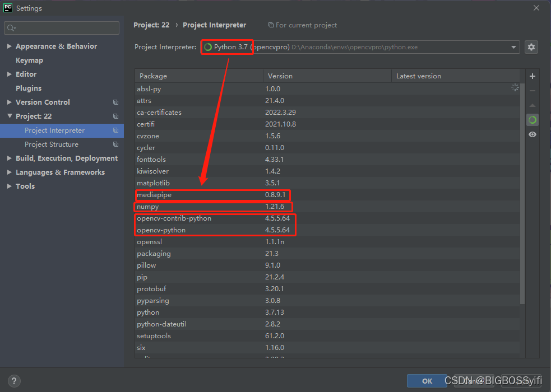551x392 pixels.
Task: Select the protobuf package row
Action: click(x=327, y=289)
